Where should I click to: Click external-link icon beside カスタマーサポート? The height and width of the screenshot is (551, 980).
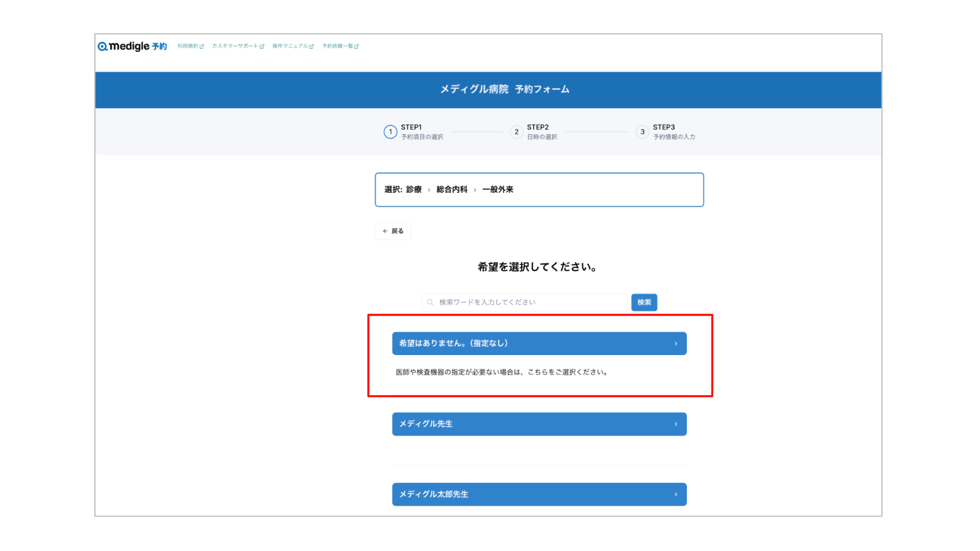[x=262, y=46]
